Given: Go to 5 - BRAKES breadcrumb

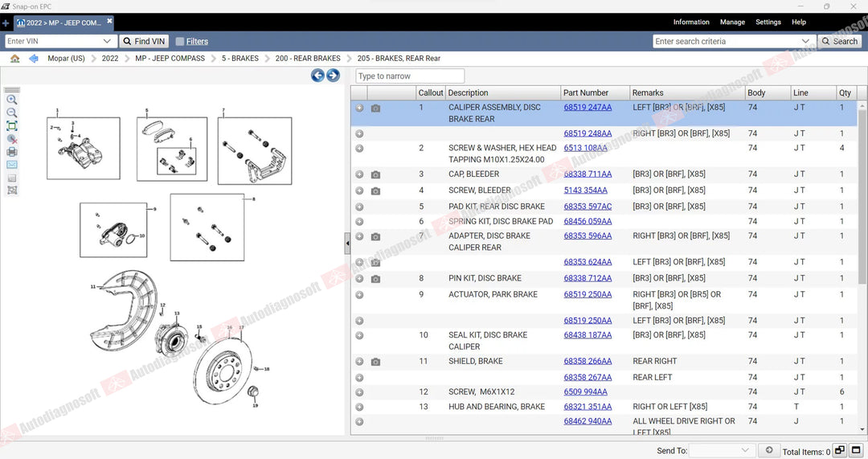Looking at the screenshot, I should (240, 58).
